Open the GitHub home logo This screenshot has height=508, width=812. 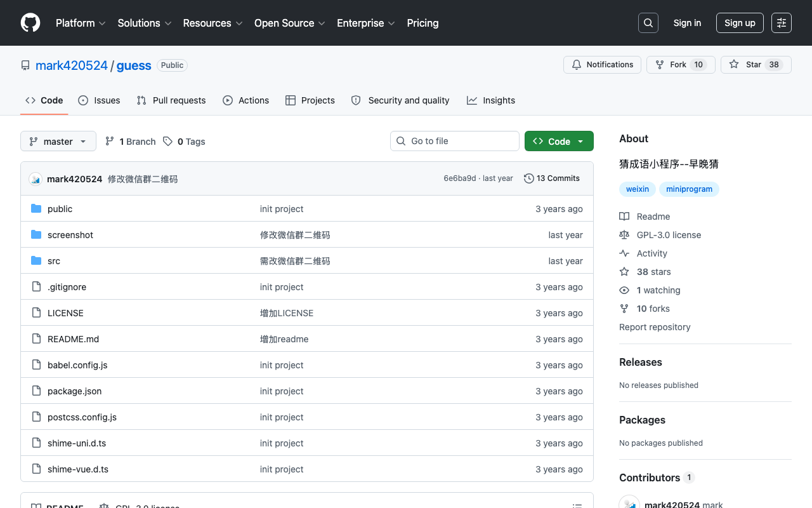pos(30,23)
